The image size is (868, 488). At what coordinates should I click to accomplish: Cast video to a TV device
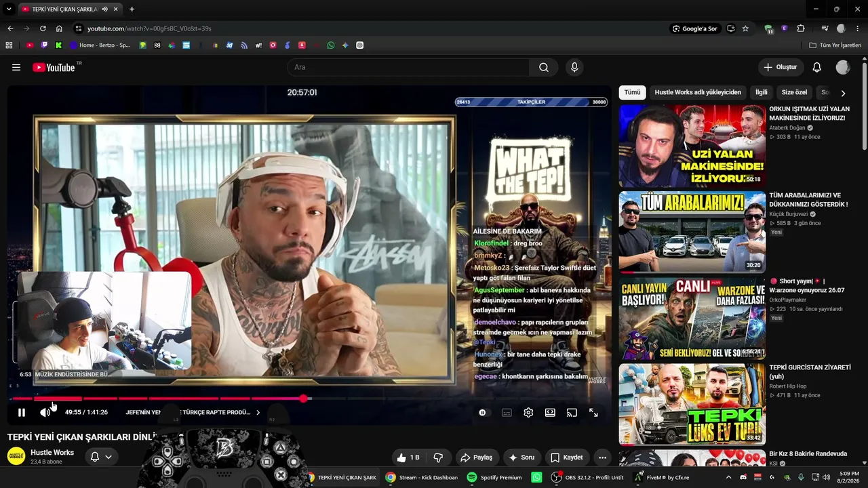572,412
